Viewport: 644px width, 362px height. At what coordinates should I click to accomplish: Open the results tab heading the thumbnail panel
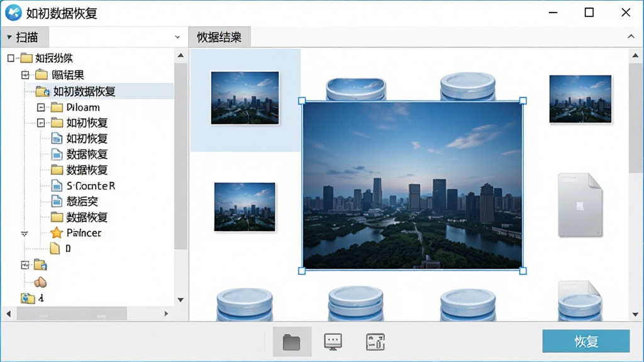click(x=219, y=37)
